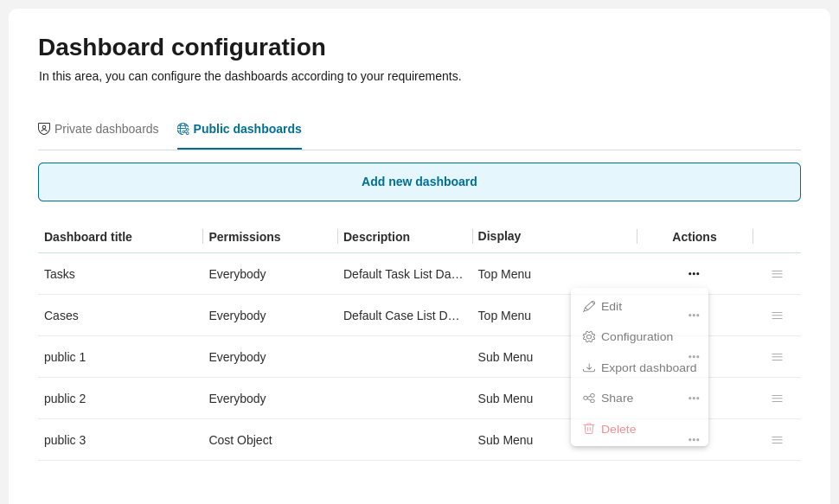Click the globe icon beside Public dashboards

pos(183,128)
